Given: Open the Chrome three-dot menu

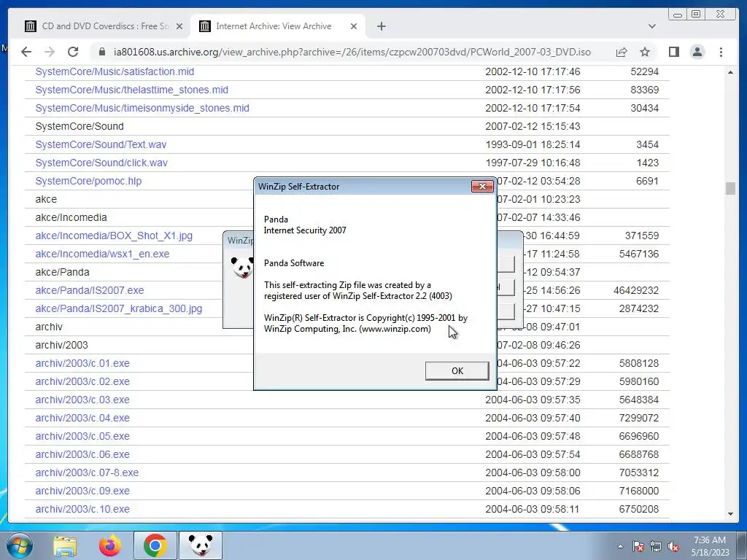Looking at the screenshot, I should coord(721,52).
